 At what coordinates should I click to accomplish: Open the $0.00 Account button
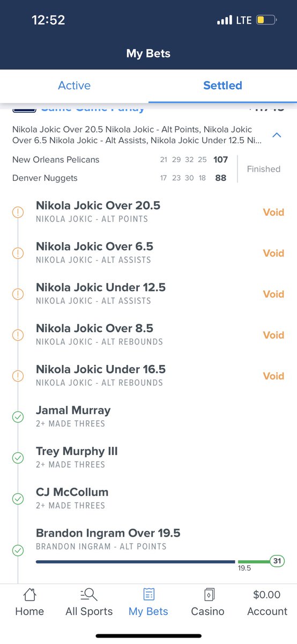(267, 603)
